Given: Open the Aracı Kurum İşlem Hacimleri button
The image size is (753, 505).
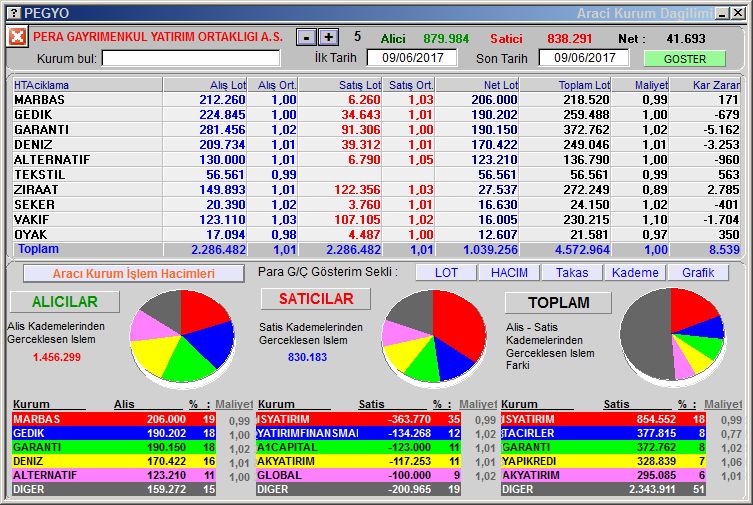Looking at the screenshot, I should coord(134,274).
